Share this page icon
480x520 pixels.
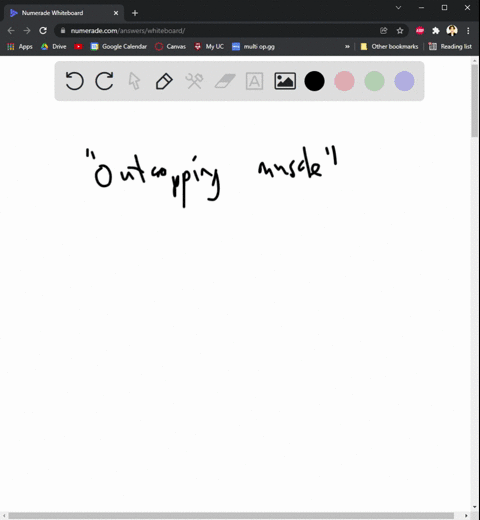[384, 31]
